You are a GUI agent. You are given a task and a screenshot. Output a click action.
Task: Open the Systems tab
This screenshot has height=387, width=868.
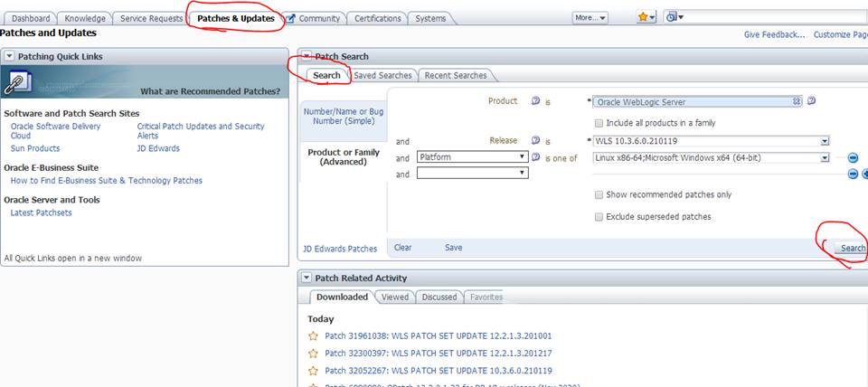(x=430, y=18)
